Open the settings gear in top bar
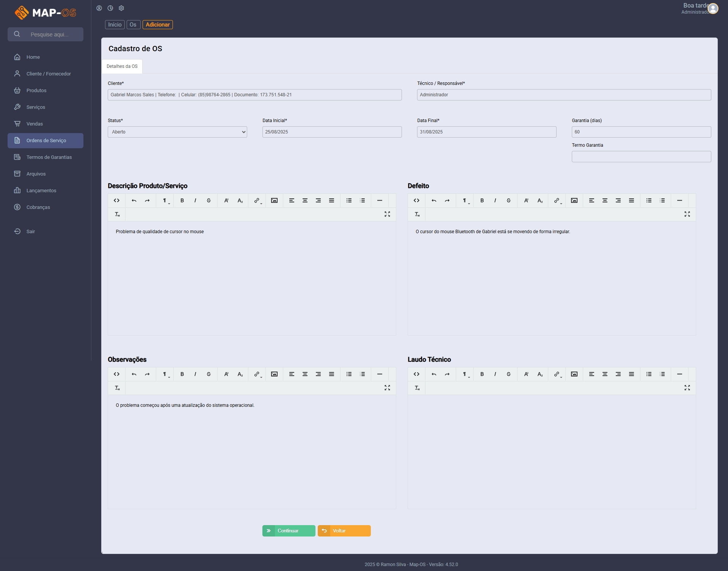Image resolution: width=728 pixels, height=571 pixels. click(x=121, y=8)
